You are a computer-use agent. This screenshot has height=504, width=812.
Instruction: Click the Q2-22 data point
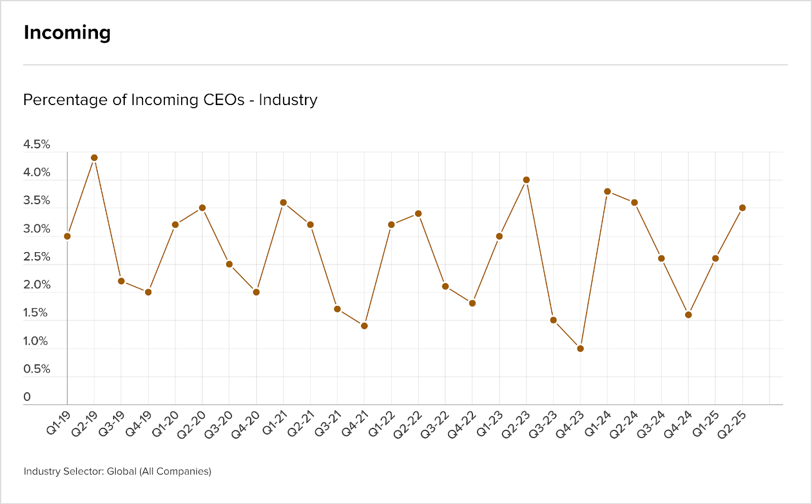(x=419, y=214)
